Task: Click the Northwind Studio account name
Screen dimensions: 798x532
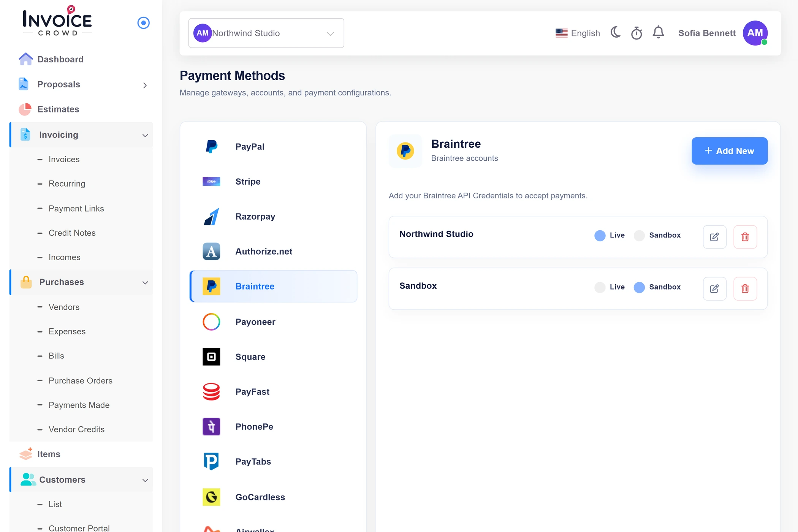Action: tap(436, 234)
